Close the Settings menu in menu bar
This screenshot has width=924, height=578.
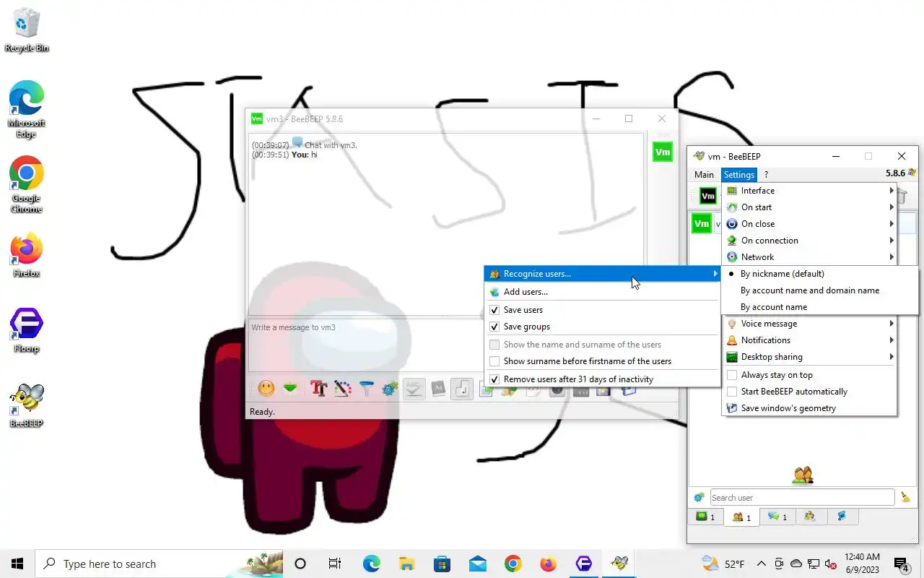point(738,174)
